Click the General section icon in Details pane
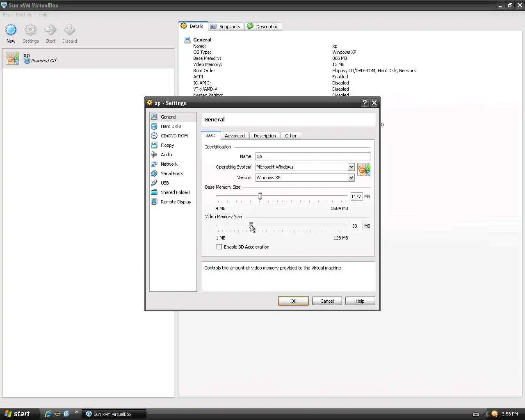Viewport: 525px width, 420px height. [187, 40]
